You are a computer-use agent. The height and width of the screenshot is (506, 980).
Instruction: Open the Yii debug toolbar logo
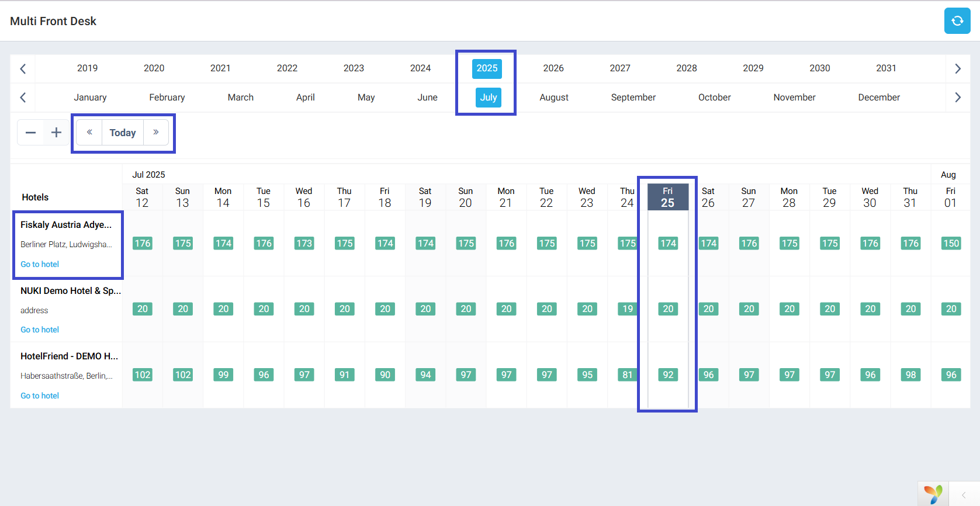tap(933, 494)
